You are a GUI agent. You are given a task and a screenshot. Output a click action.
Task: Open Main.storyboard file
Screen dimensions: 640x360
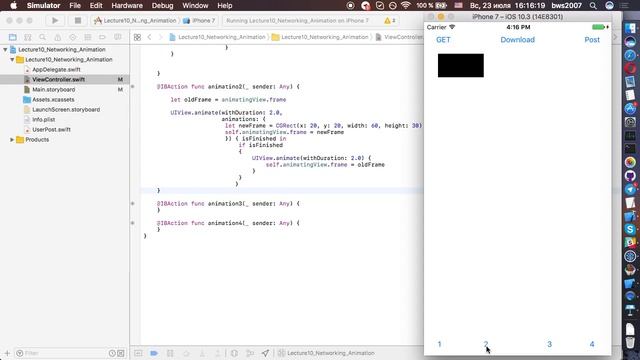coord(53,89)
